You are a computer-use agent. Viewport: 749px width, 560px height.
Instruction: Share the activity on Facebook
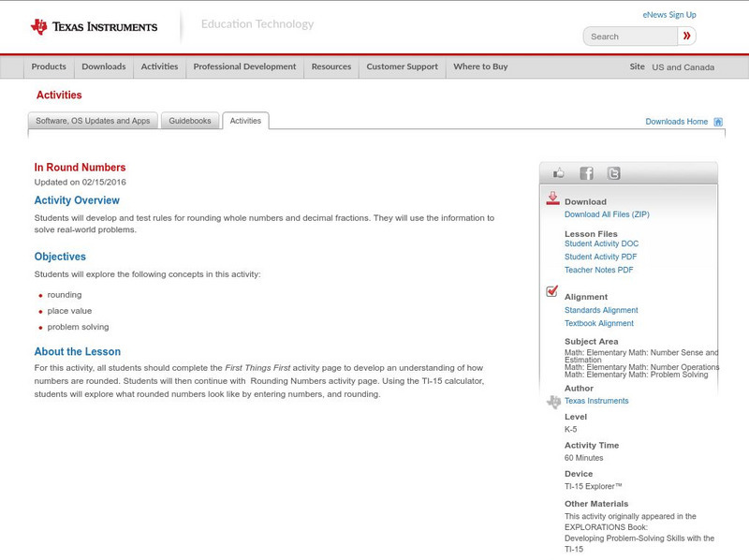point(585,172)
